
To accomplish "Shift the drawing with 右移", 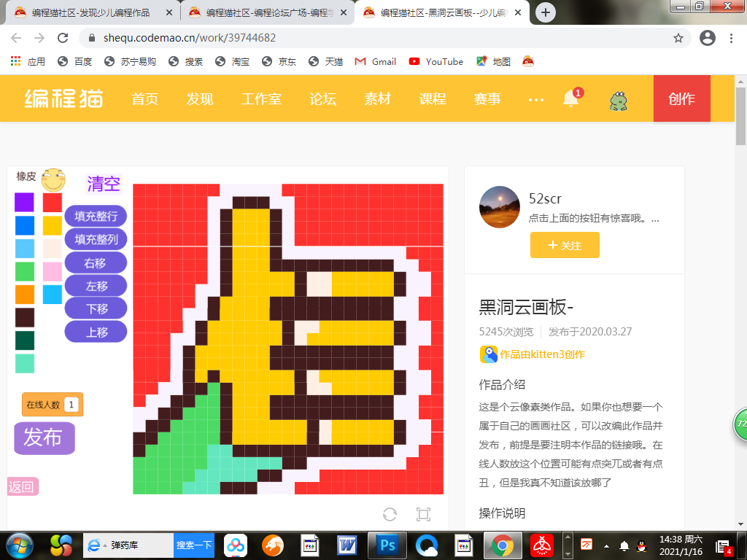I will pos(96,262).
